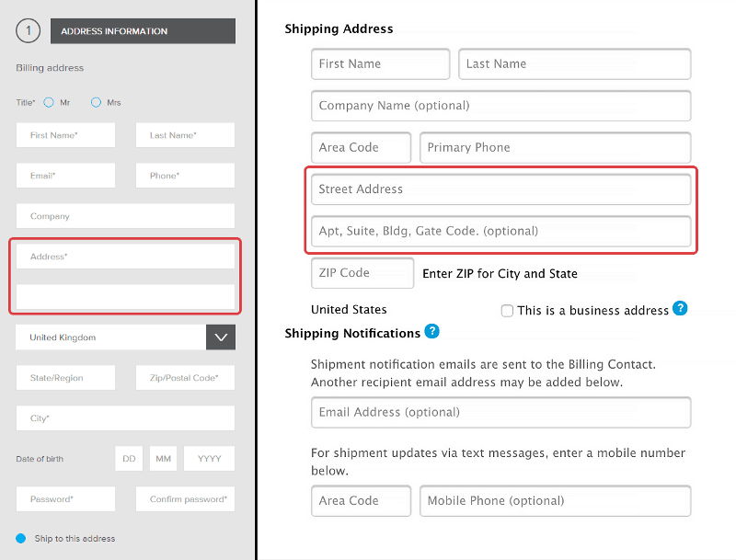Screen dimensions: 736x560
Task: Click the United Kingdom country selector
Action: (110, 337)
